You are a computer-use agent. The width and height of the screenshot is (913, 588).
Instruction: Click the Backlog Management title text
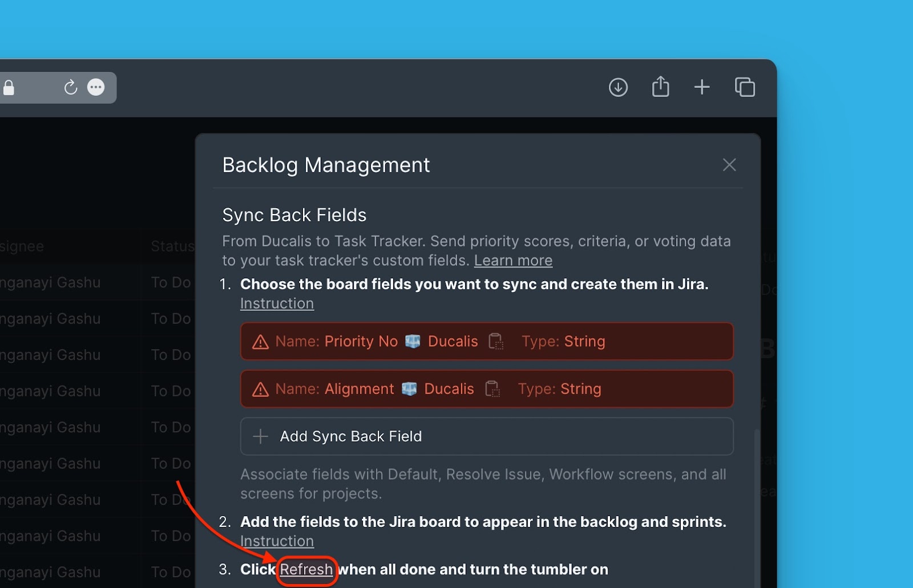pos(326,165)
